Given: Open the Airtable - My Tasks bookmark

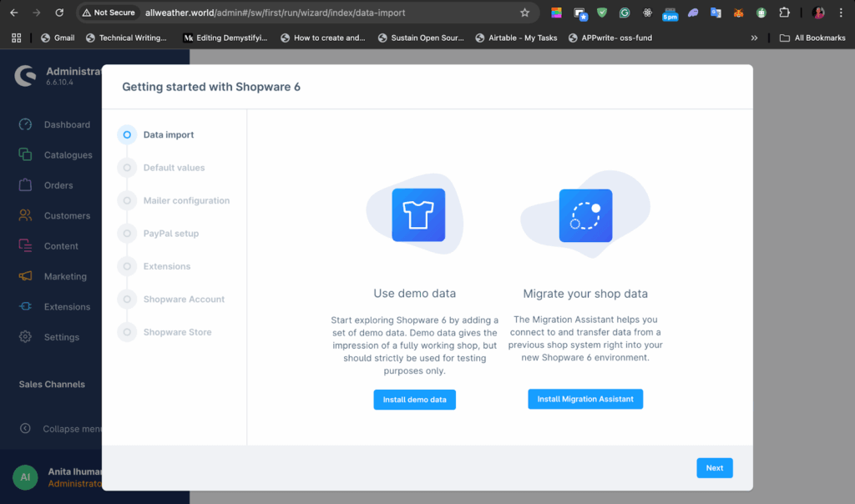Looking at the screenshot, I should 516,38.
